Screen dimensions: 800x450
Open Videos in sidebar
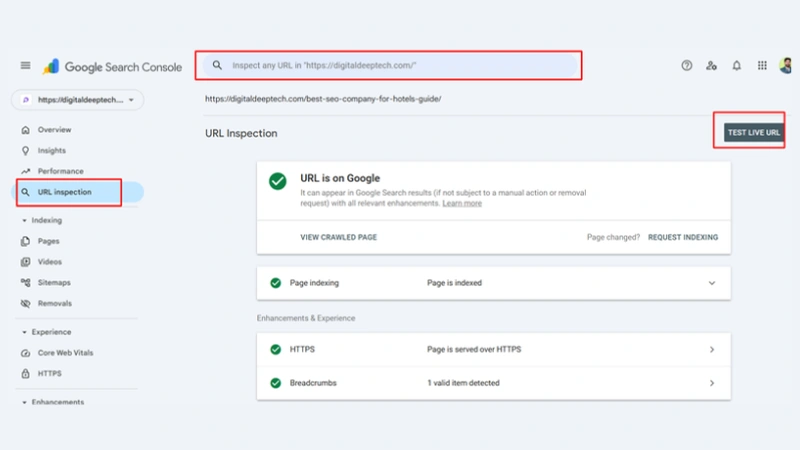click(49, 262)
